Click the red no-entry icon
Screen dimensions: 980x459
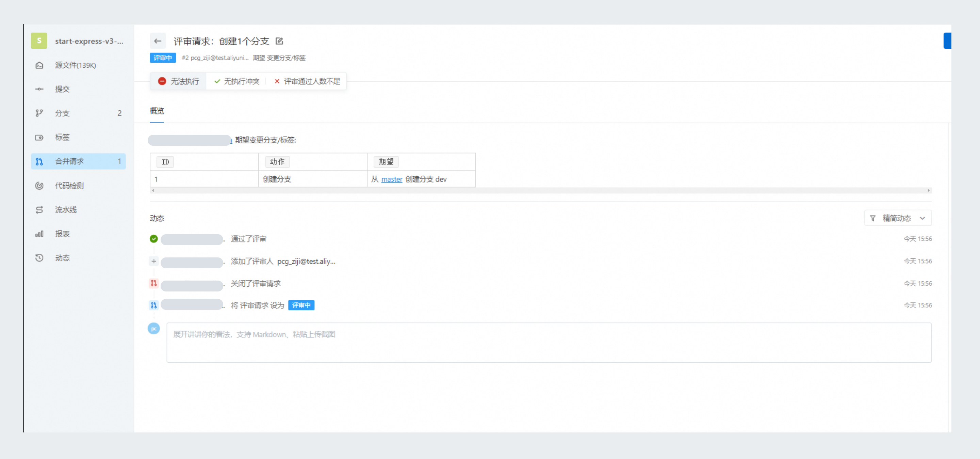click(162, 81)
